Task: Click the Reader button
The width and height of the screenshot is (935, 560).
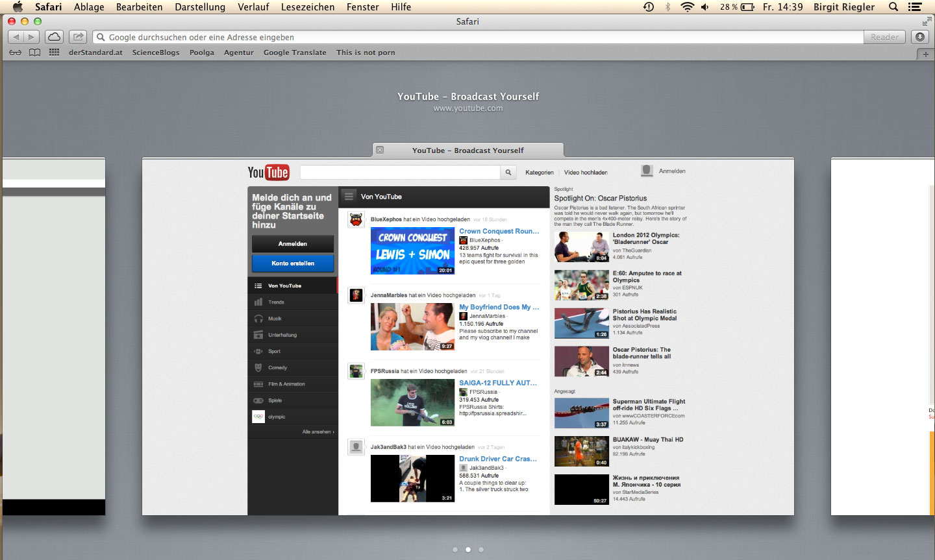Action: coord(884,37)
